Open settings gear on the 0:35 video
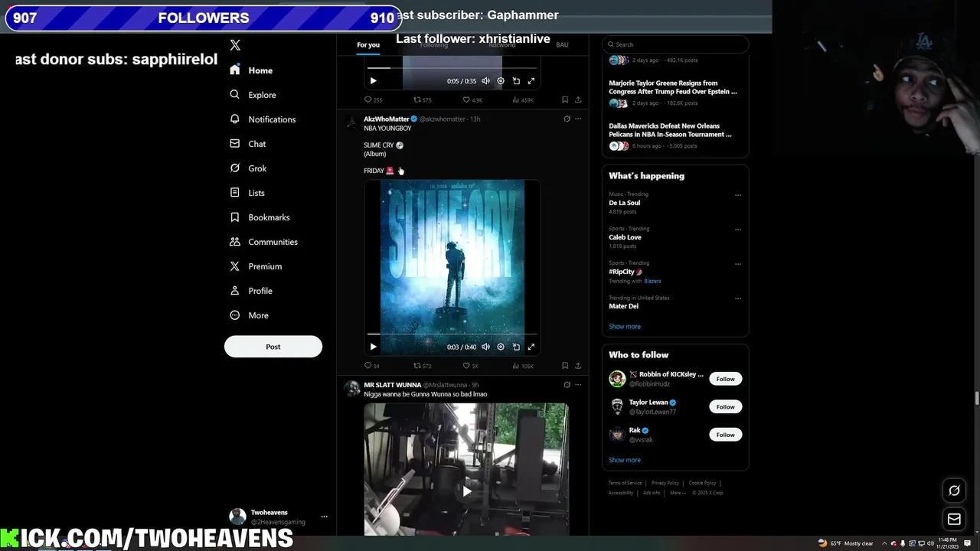980x551 pixels. [501, 81]
